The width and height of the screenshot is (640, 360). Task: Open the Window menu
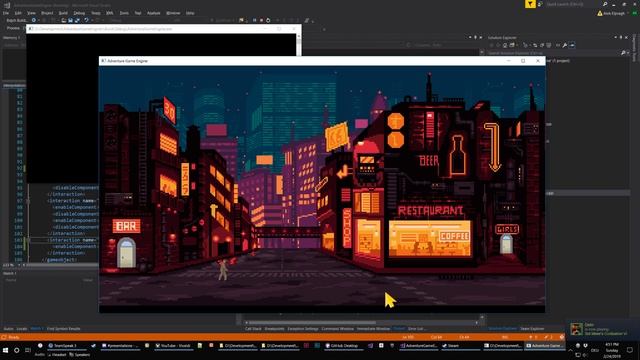point(173,13)
